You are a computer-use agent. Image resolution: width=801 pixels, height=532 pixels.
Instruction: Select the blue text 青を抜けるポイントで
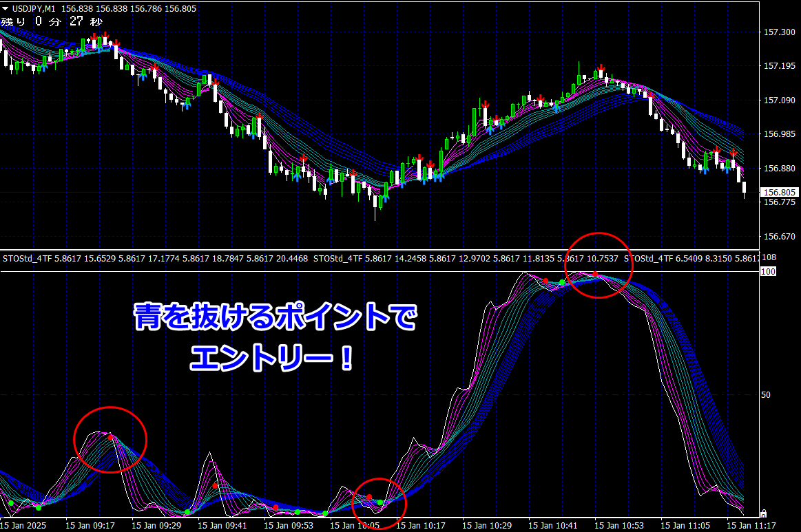[276, 317]
